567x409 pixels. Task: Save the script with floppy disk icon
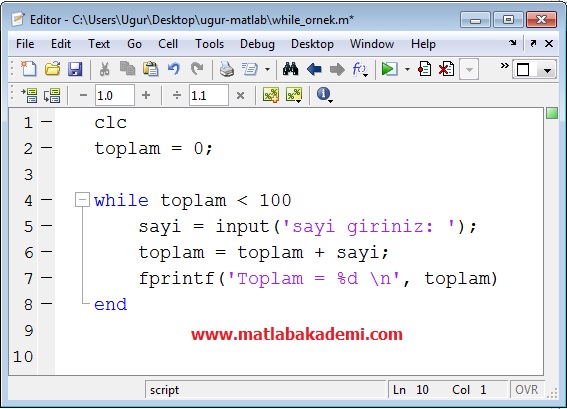click(75, 69)
